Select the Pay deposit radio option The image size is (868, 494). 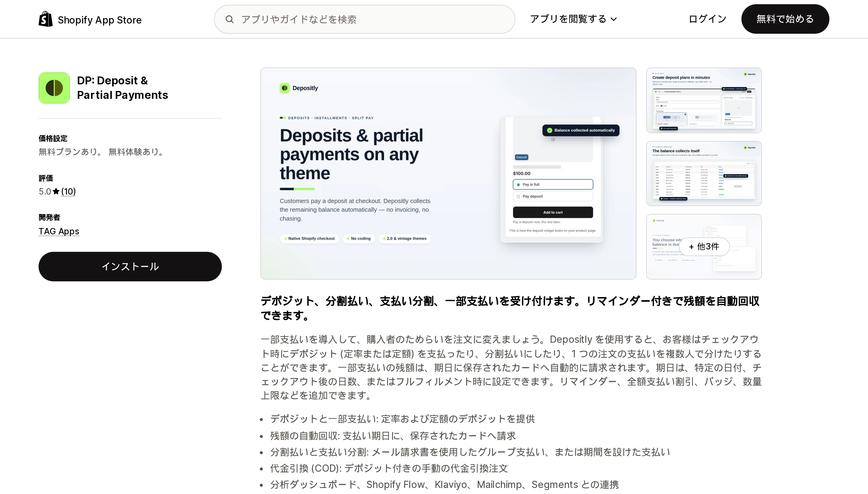[x=518, y=196]
